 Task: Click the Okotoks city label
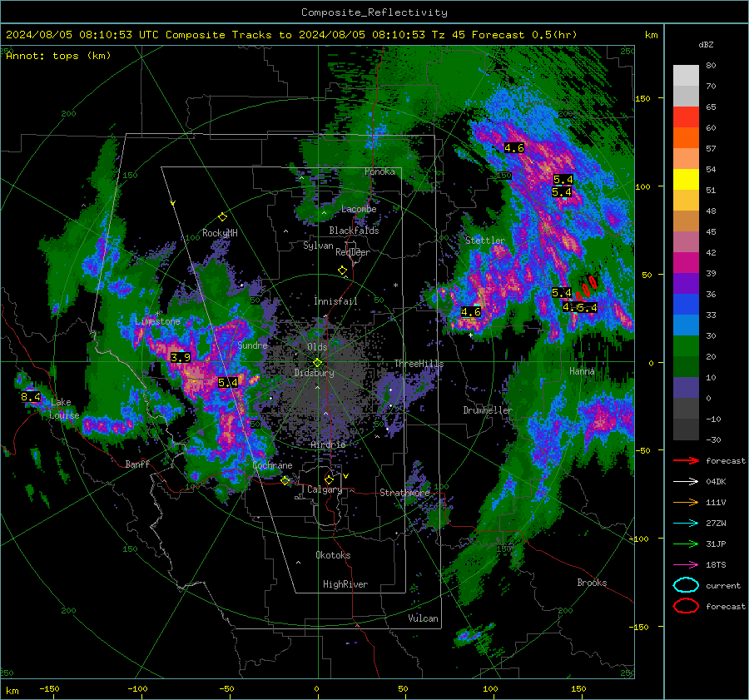333,555
